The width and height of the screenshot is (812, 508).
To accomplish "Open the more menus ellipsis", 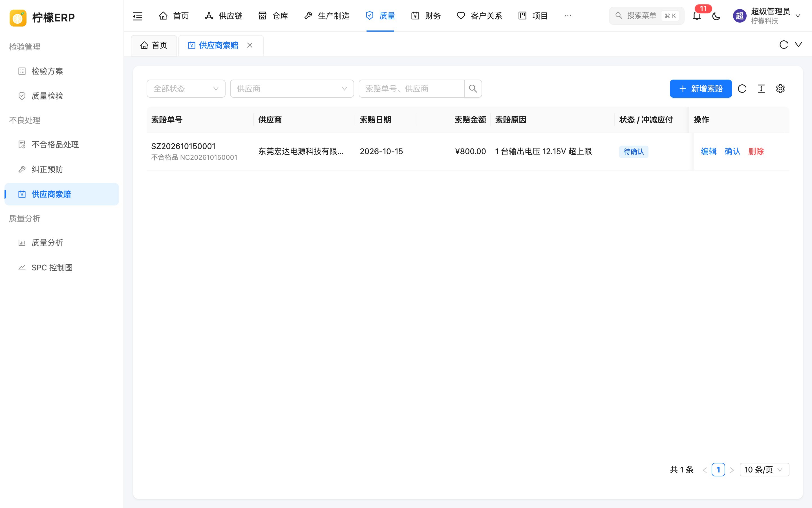I will point(568,16).
